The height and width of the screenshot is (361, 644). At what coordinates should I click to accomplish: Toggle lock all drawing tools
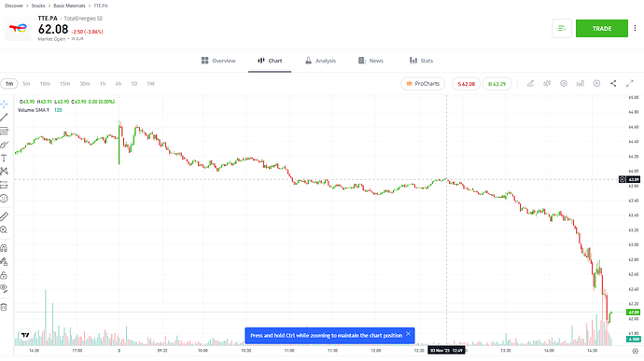4,275
